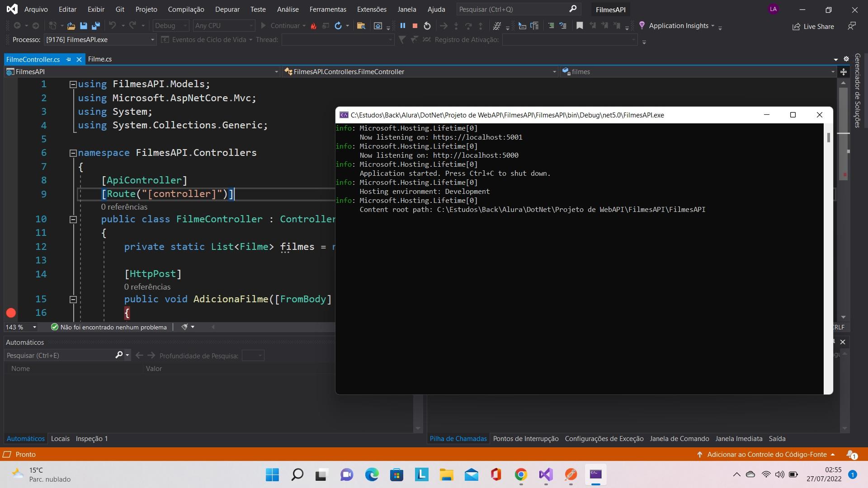Image resolution: width=868 pixels, height=488 pixels.
Task: Open the feedback person icon
Action: pyautogui.click(x=851, y=26)
